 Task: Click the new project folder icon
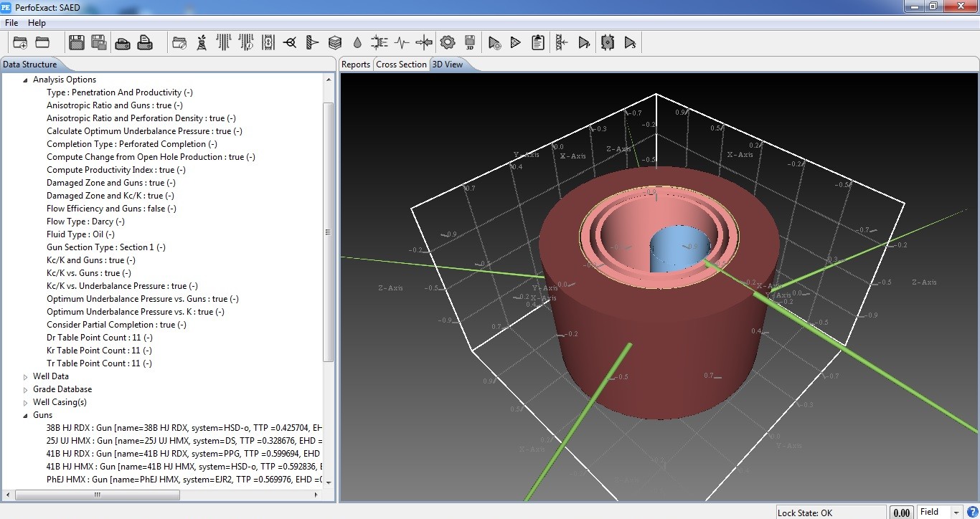pyautogui.click(x=20, y=43)
